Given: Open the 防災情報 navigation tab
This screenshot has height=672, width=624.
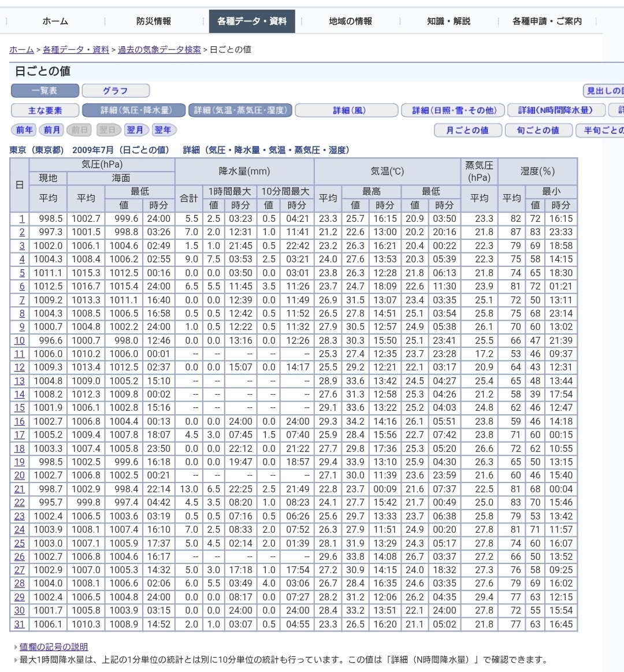Looking at the screenshot, I should pos(154,21).
